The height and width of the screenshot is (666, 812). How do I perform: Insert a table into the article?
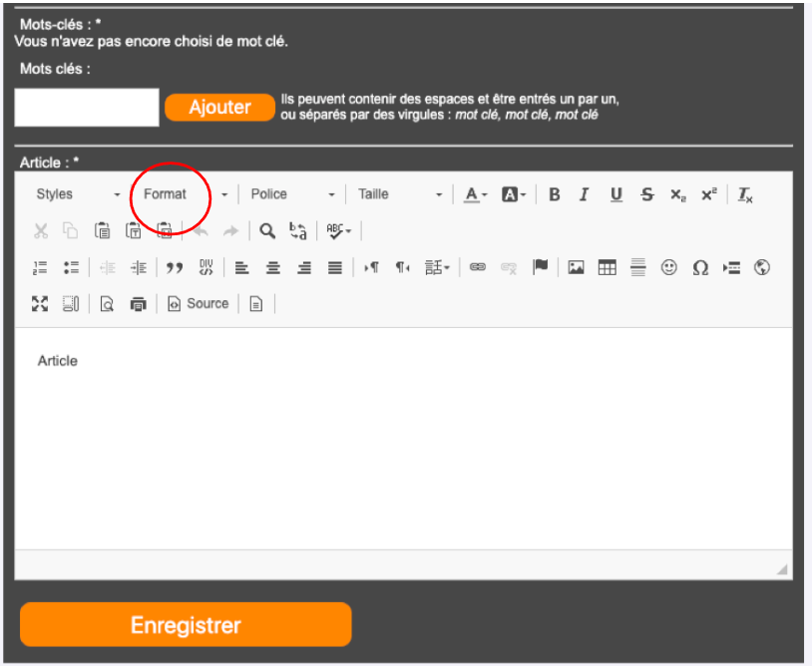point(607,267)
